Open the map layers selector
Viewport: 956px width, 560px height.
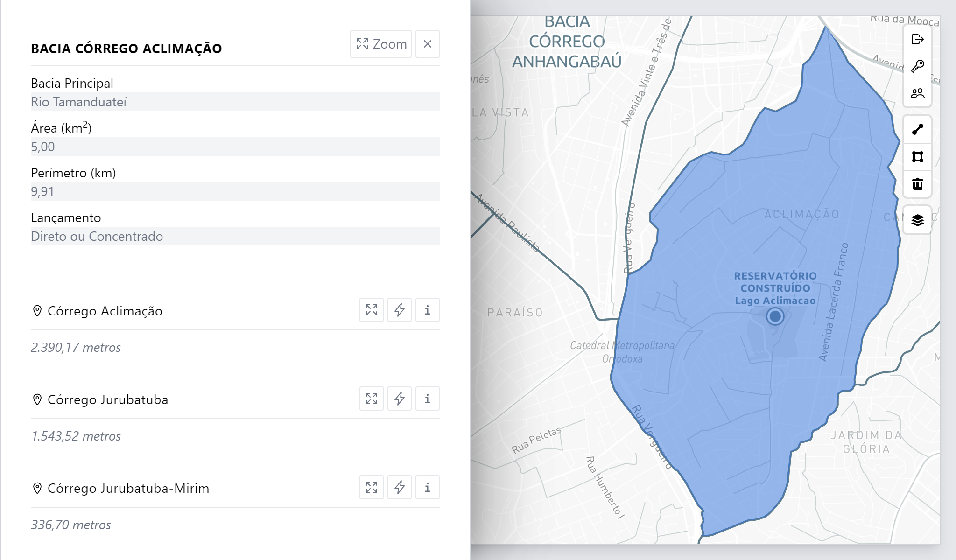point(918,220)
